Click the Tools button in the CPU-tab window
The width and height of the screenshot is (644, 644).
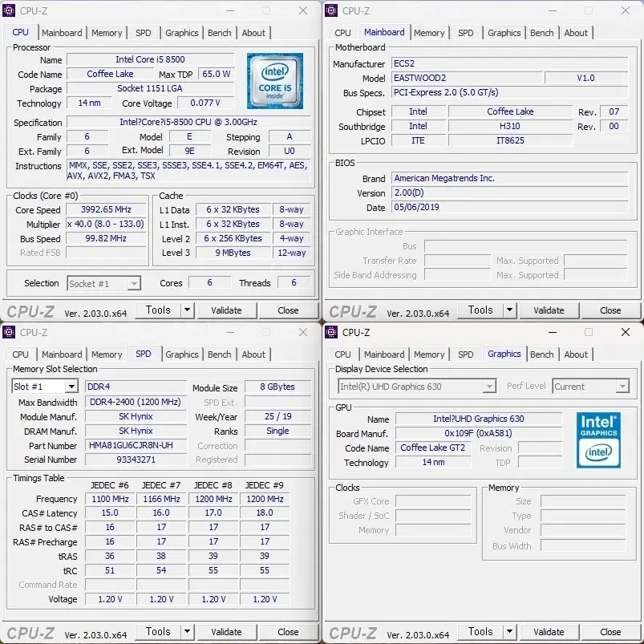coord(158,310)
